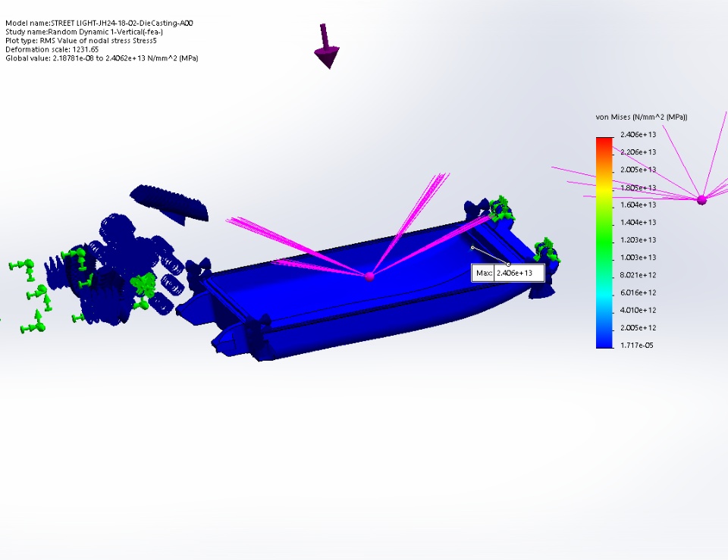
Task: Click the von Mises (N/mm^2 (MPa)) legend title
Action: click(642, 117)
